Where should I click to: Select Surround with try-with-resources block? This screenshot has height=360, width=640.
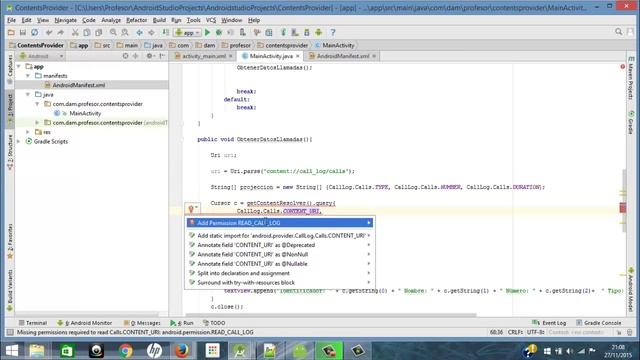(x=280, y=282)
